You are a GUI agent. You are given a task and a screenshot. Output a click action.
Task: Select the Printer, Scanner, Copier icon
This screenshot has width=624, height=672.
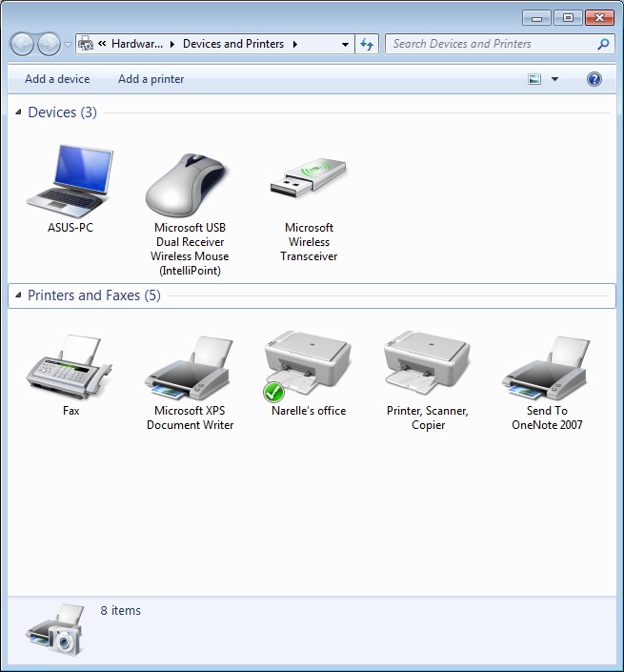(x=427, y=362)
